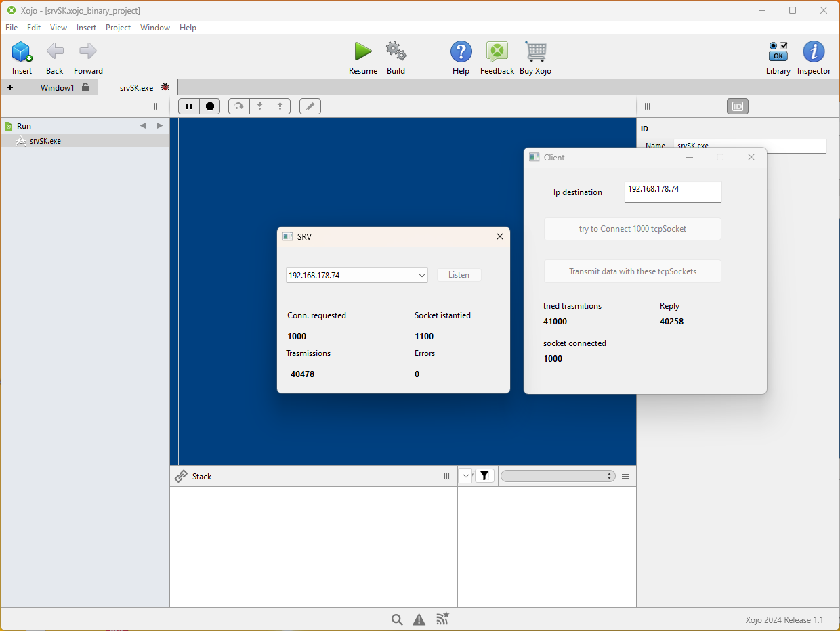Show the warnings triangle panel
The width and height of the screenshot is (840, 631).
click(419, 619)
